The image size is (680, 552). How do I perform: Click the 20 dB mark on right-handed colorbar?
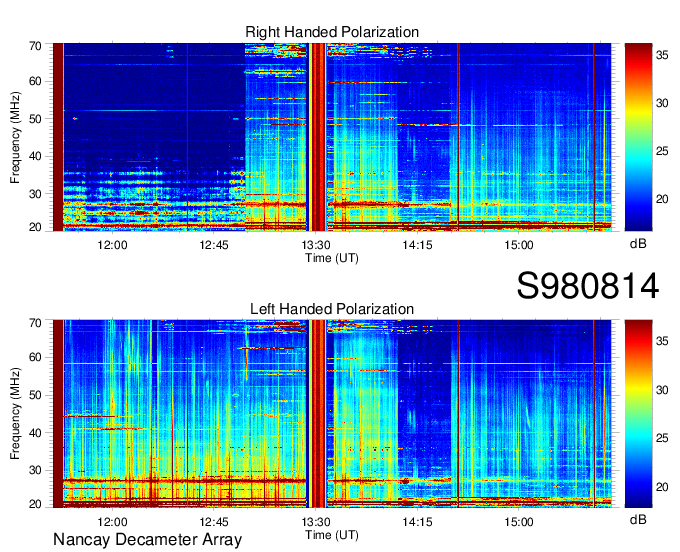click(x=662, y=199)
